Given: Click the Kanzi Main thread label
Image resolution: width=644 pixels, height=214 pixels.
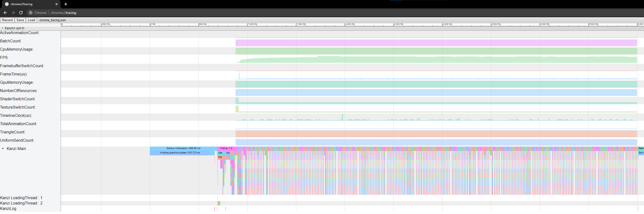Looking at the screenshot, I should coord(16,149).
